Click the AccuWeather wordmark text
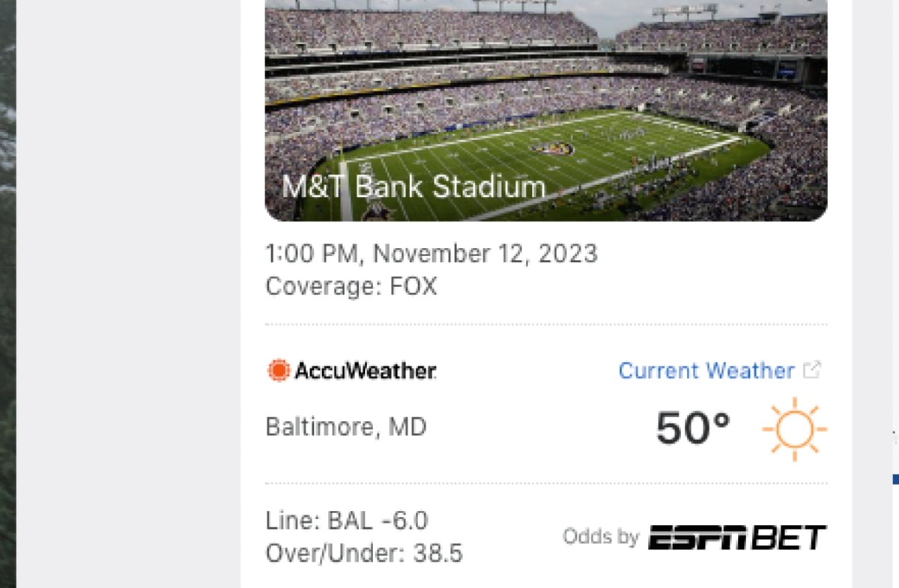Image resolution: width=899 pixels, height=588 pixels. coord(366,370)
